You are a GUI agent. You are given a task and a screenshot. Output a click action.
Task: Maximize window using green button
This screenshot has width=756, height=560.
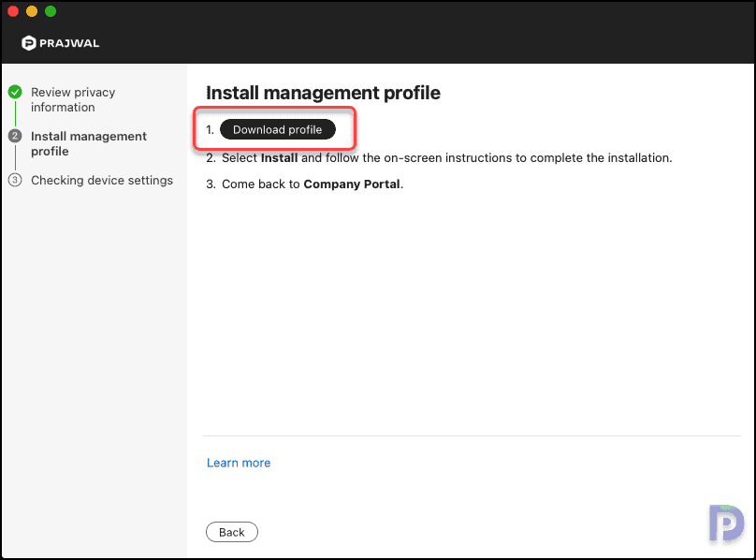pyautogui.click(x=51, y=11)
